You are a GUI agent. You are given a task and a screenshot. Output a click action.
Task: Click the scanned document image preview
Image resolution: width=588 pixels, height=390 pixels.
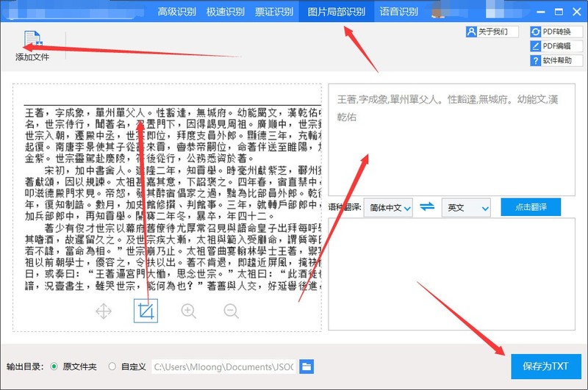tap(173, 198)
